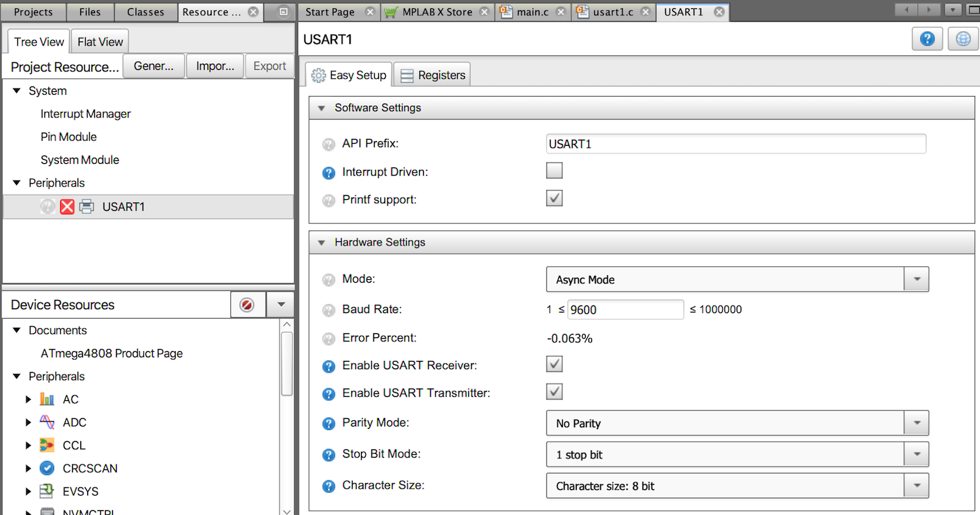Click the Generate button in Project Resources
This screenshot has width=980, height=515.
[154, 66]
